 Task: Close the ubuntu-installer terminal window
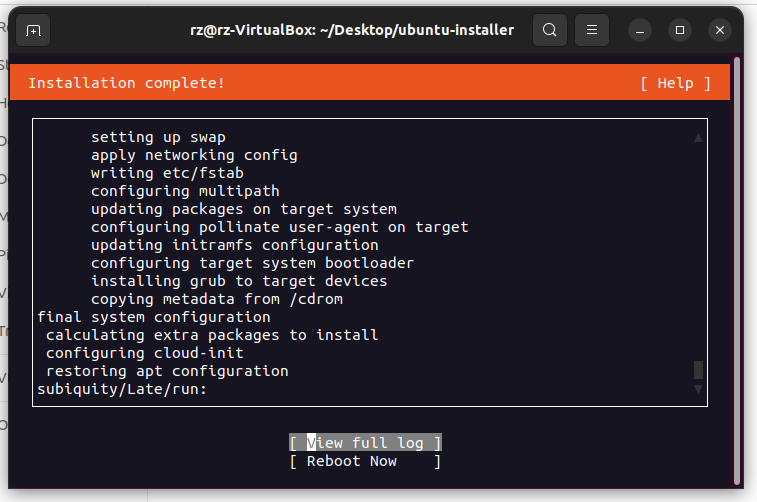[x=719, y=30]
